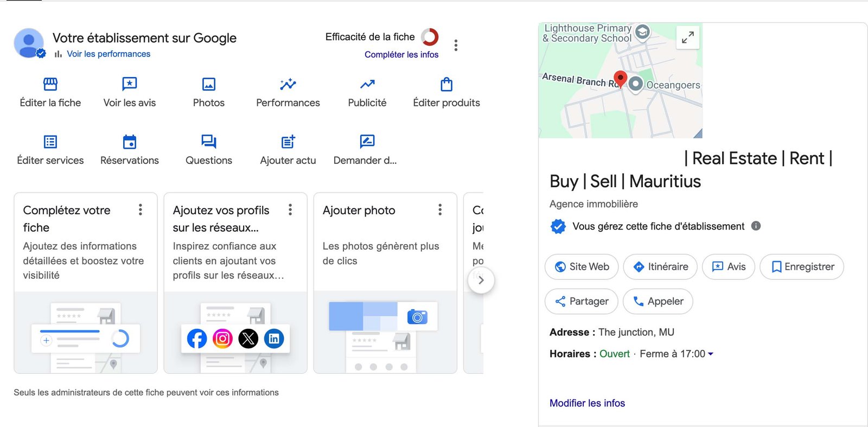Expand the opening hours dropdown arrow
The width and height of the screenshot is (868, 427).
coord(711,354)
